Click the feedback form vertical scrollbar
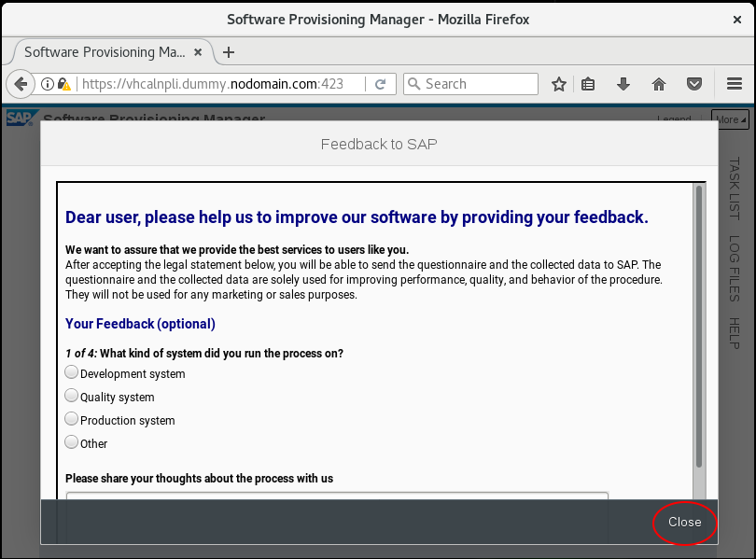Screen dimensions: 756x559 [699, 326]
